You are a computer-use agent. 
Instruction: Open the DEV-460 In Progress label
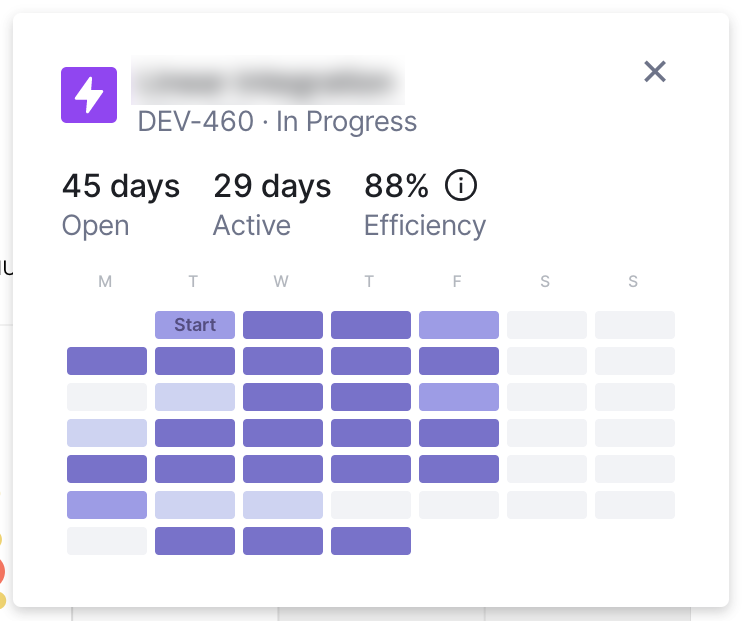coord(277,122)
